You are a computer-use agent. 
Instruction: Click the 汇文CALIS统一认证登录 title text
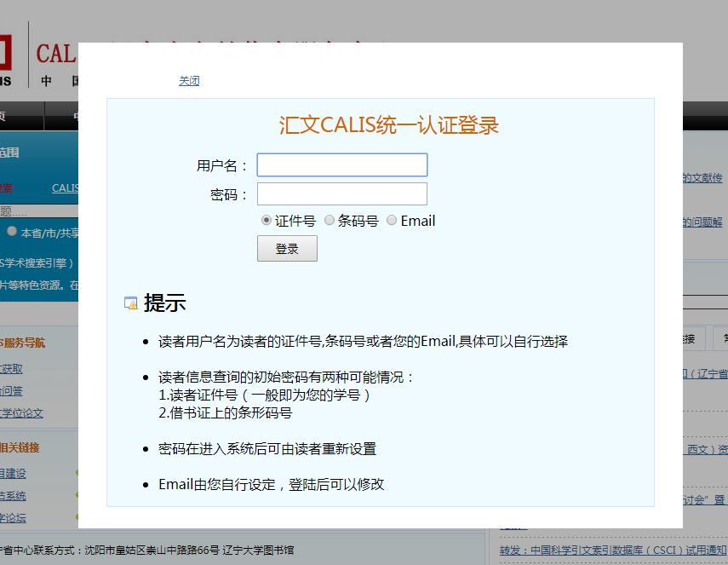tap(388, 125)
